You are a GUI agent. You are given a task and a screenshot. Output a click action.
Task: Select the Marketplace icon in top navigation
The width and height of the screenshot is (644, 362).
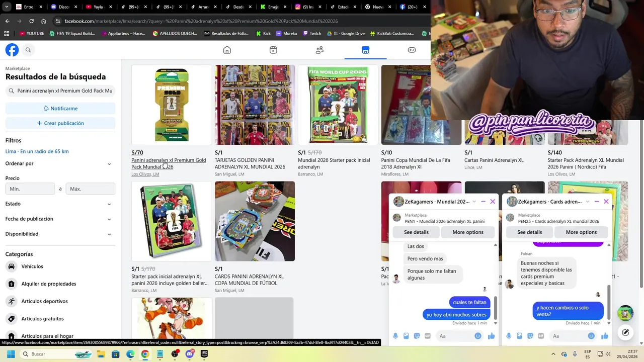coord(365,50)
